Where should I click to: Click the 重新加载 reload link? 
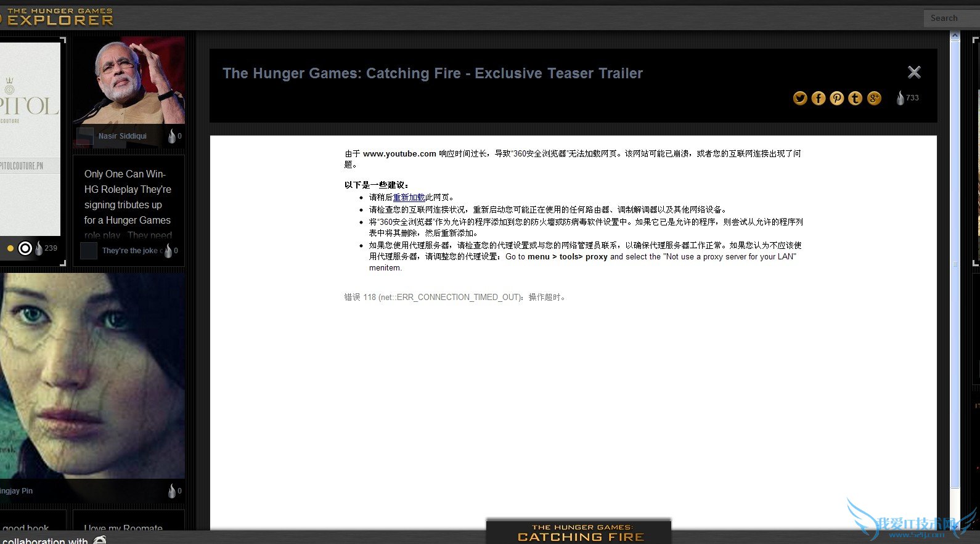coord(409,198)
